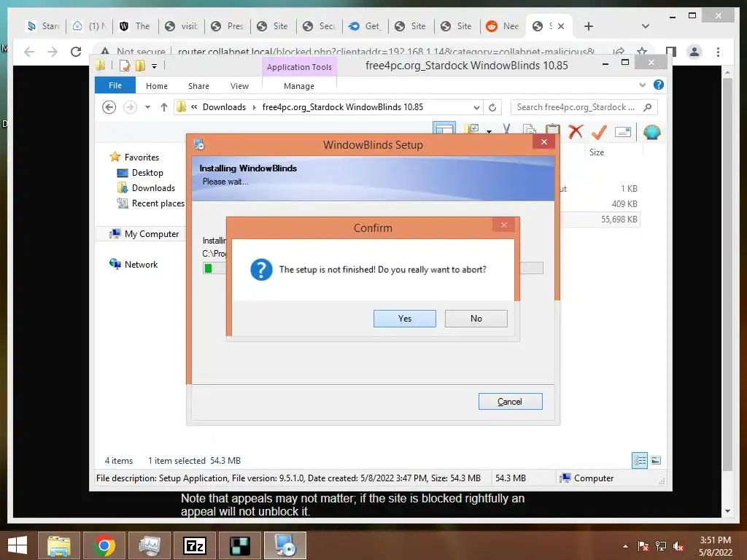This screenshot has height=560, width=747.
Task: Click the folder options icon with checkmark
Action: coord(472,128)
